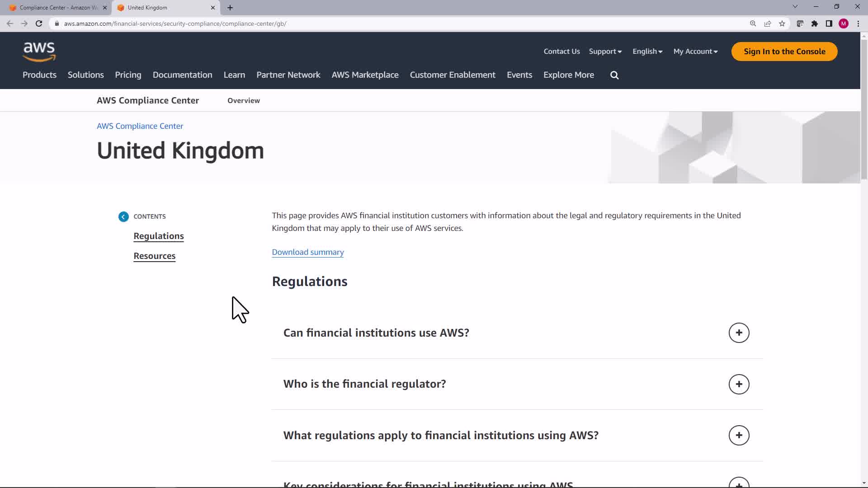Expand 'Can financial institutions use AWS?'

coord(739,333)
